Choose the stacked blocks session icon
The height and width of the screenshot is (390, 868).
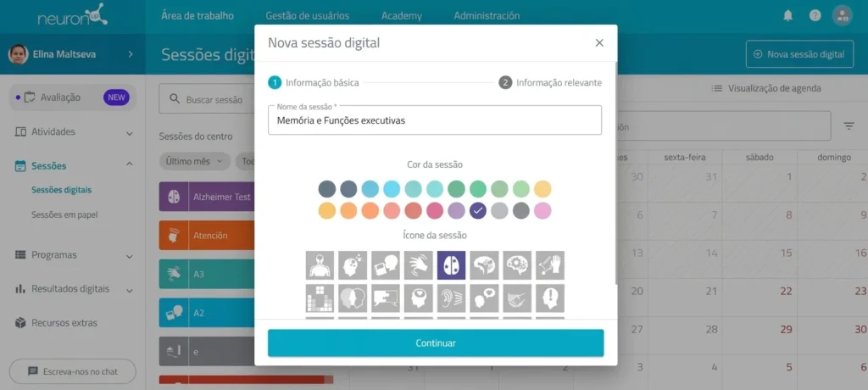click(320, 298)
